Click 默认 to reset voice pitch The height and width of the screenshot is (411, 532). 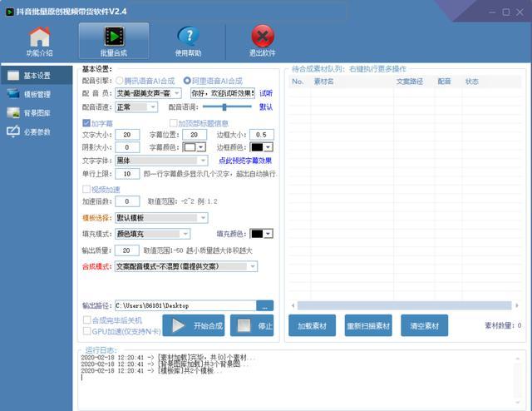click(266, 107)
